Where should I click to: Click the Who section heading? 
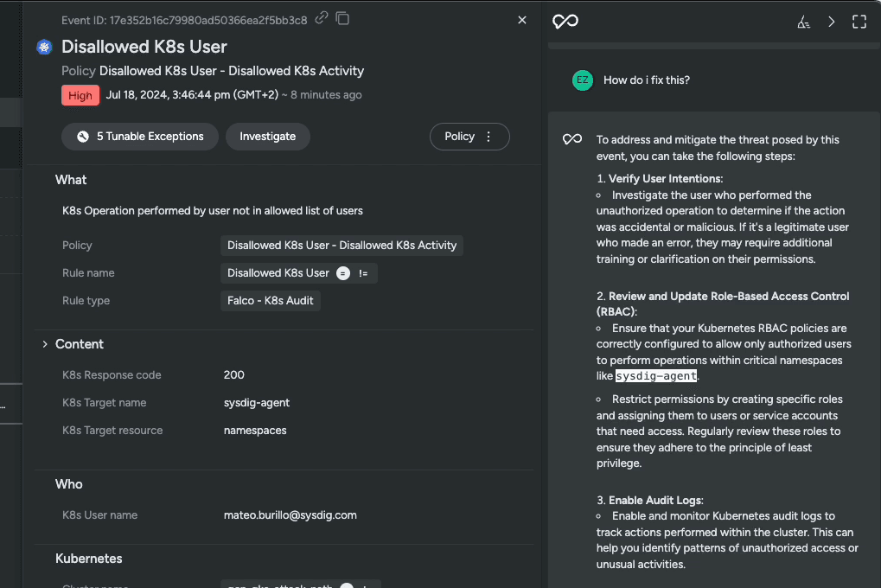pos(68,484)
